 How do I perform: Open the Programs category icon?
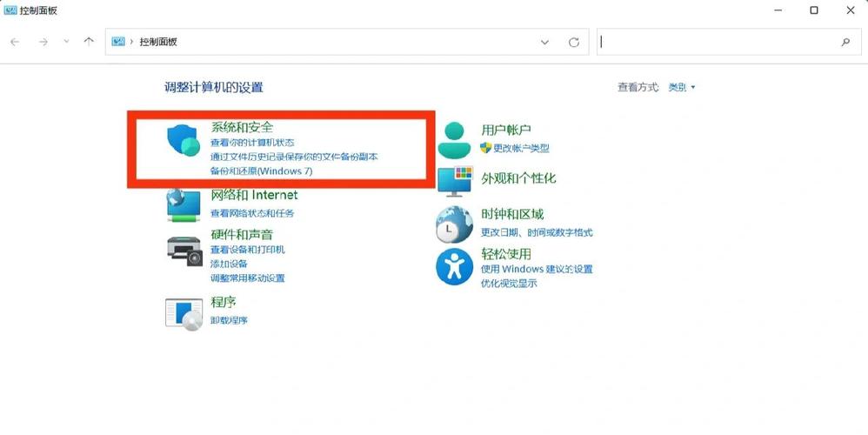pos(184,311)
